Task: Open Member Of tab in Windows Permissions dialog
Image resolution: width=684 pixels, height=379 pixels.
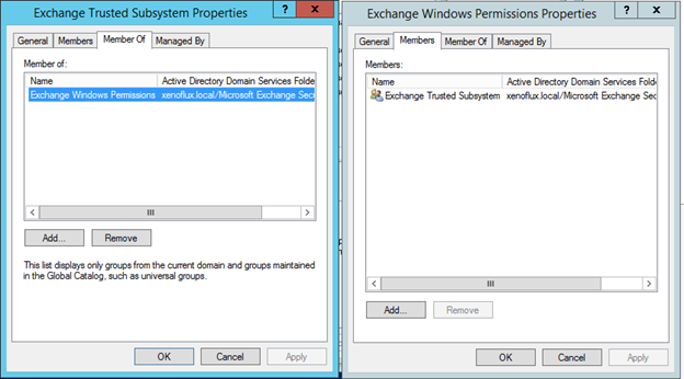Action: click(x=466, y=41)
